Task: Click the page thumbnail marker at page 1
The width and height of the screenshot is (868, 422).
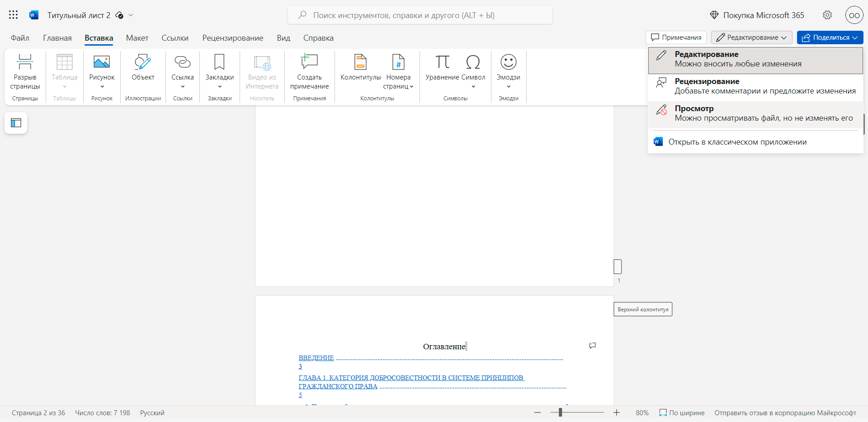Action: tap(618, 267)
